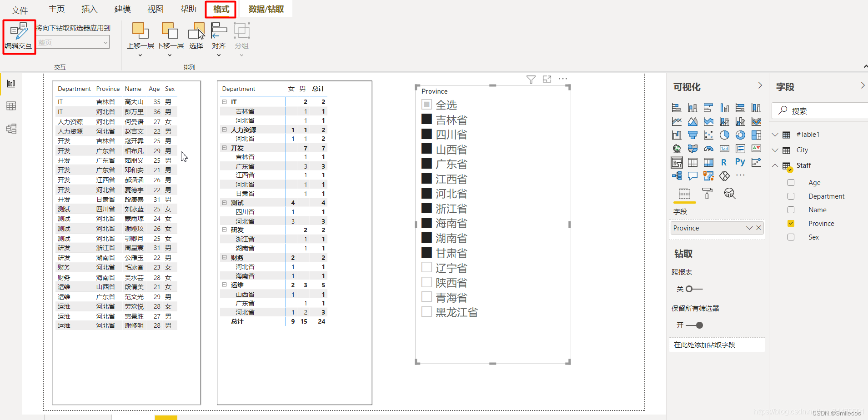Viewport: 868px width, 420px height.
Task: Collapse the Staff table
Action: [775, 165]
